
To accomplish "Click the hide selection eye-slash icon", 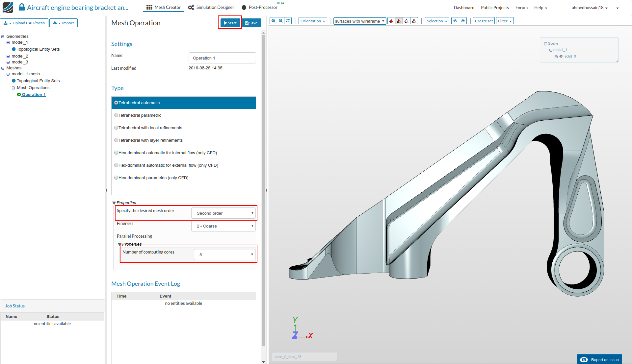I will [455, 21].
